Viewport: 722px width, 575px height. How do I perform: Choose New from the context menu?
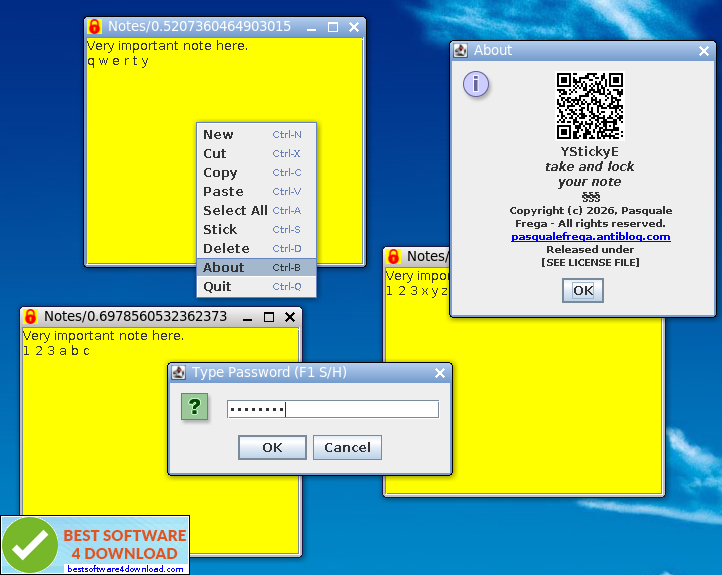point(256,134)
